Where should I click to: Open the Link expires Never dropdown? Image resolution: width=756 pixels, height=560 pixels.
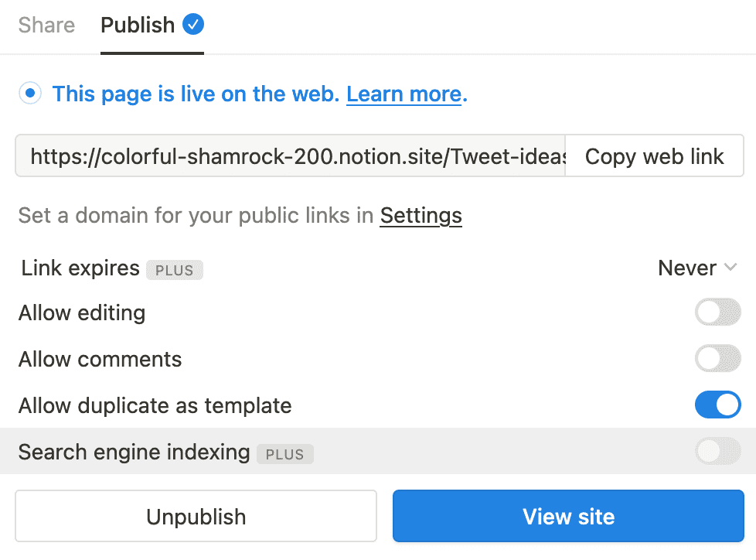click(689, 268)
